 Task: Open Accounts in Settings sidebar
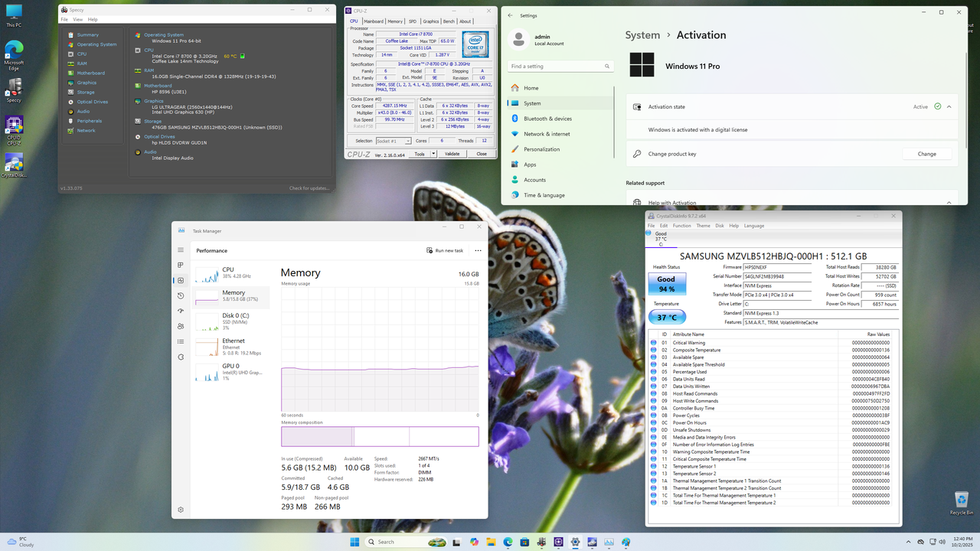560,180
